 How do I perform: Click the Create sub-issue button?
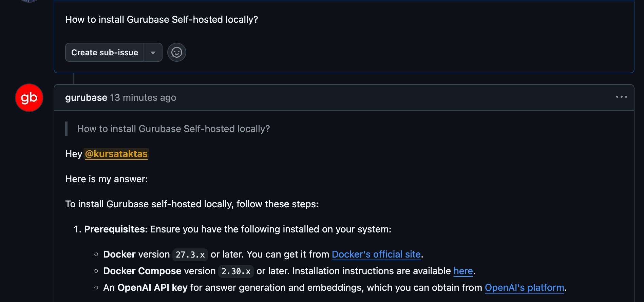click(x=104, y=52)
